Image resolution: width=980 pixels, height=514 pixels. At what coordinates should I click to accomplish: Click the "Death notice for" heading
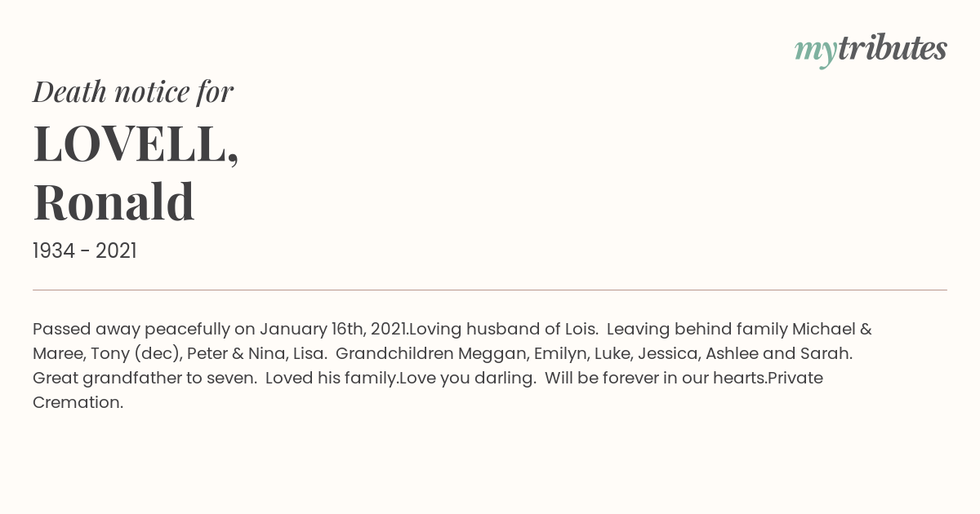click(x=133, y=91)
